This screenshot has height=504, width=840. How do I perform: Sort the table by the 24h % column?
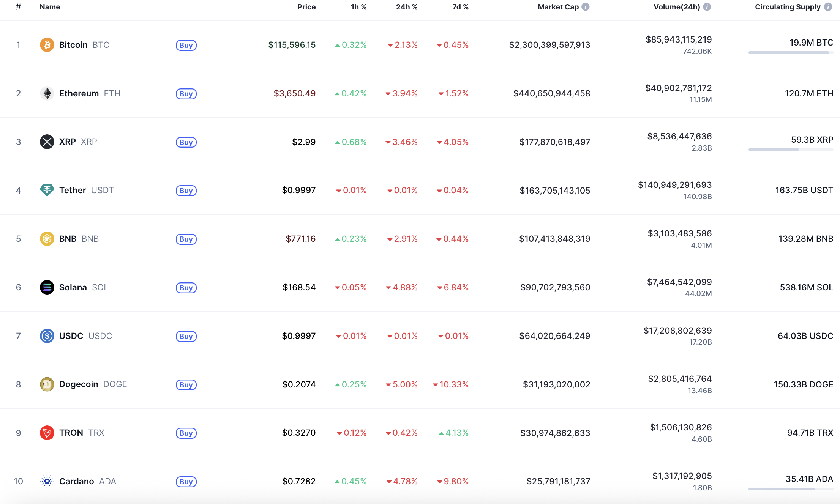406,6
